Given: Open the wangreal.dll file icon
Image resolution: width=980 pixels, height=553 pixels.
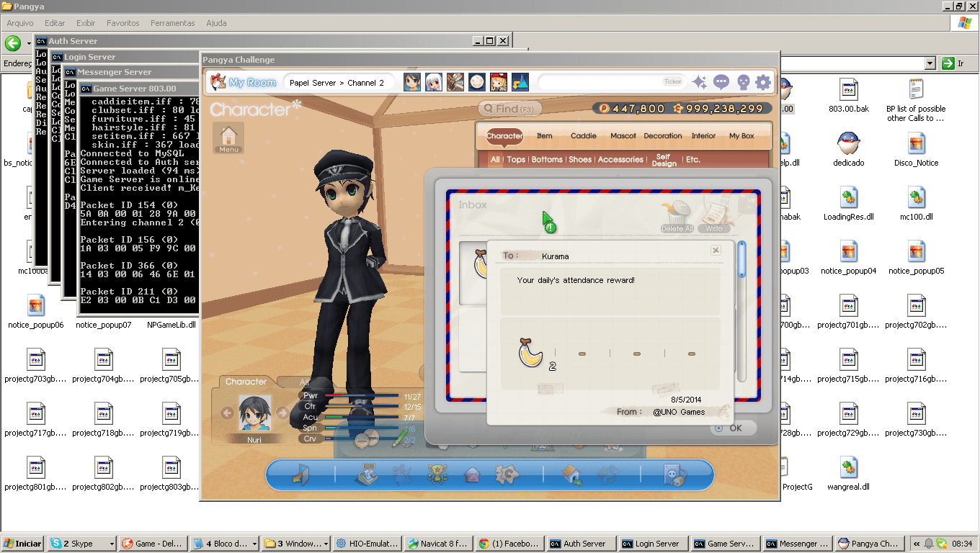Looking at the screenshot, I should [848, 472].
